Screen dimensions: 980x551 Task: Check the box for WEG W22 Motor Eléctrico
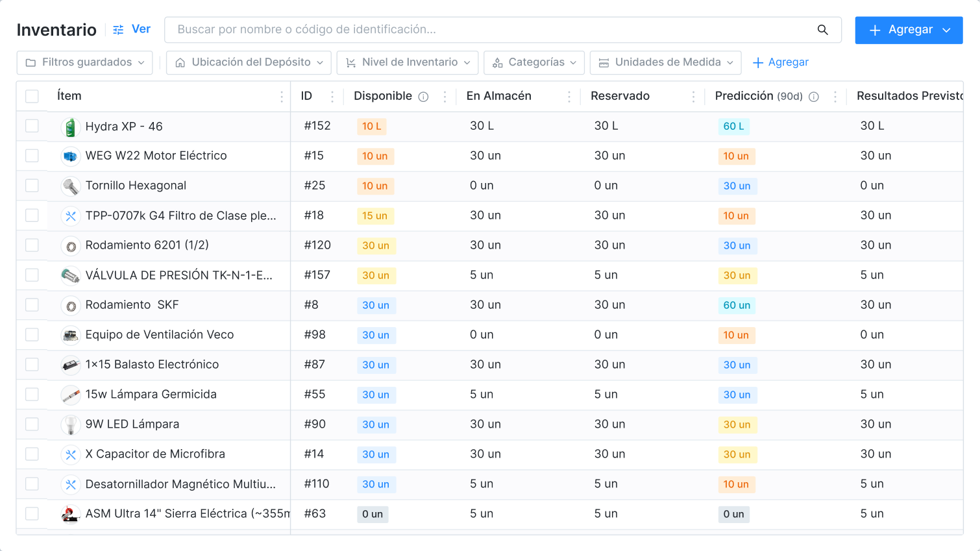click(32, 156)
